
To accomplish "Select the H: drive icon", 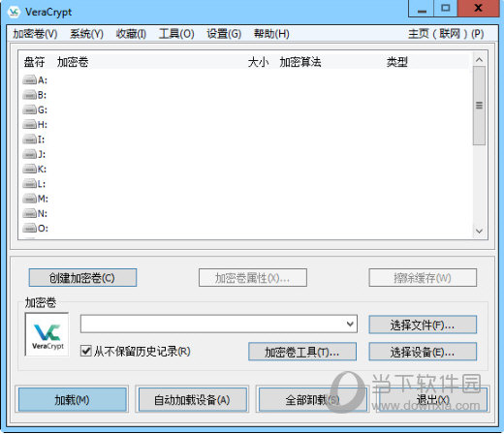I will coord(29,124).
